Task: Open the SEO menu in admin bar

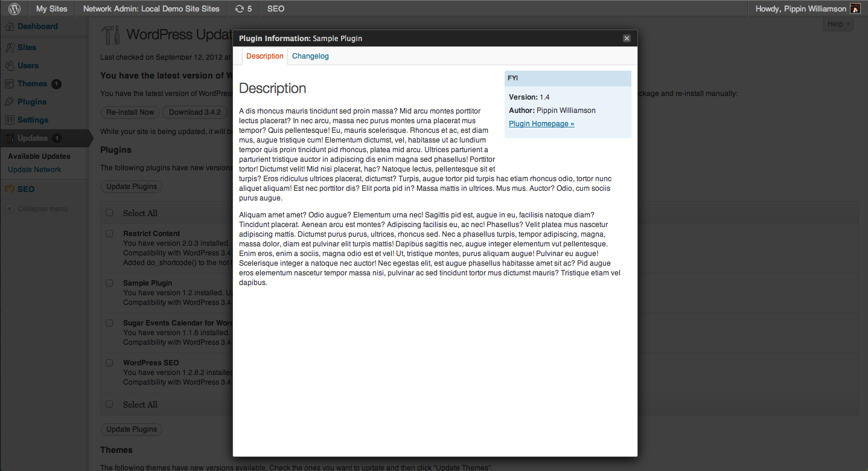Action: [x=276, y=9]
